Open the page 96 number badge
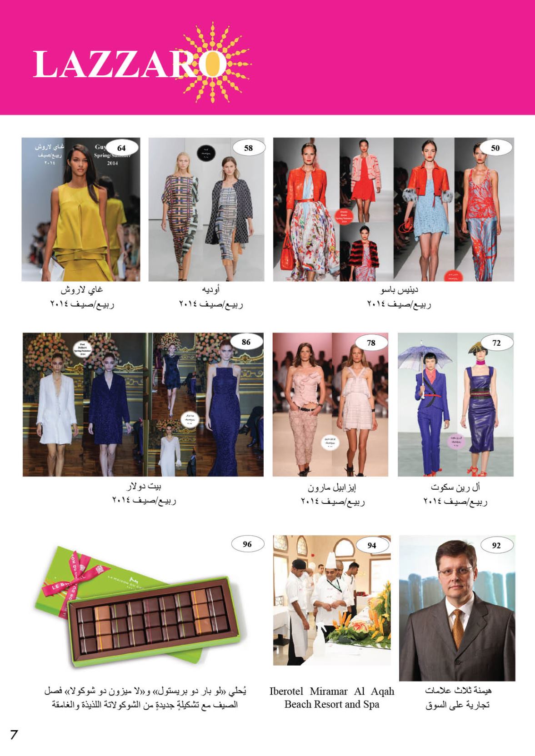This screenshot has height=756, width=535. click(x=247, y=544)
